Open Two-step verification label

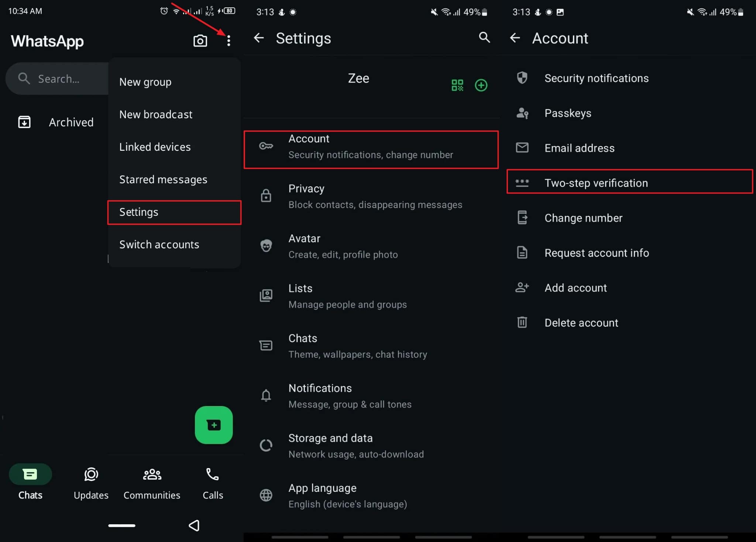tap(596, 183)
